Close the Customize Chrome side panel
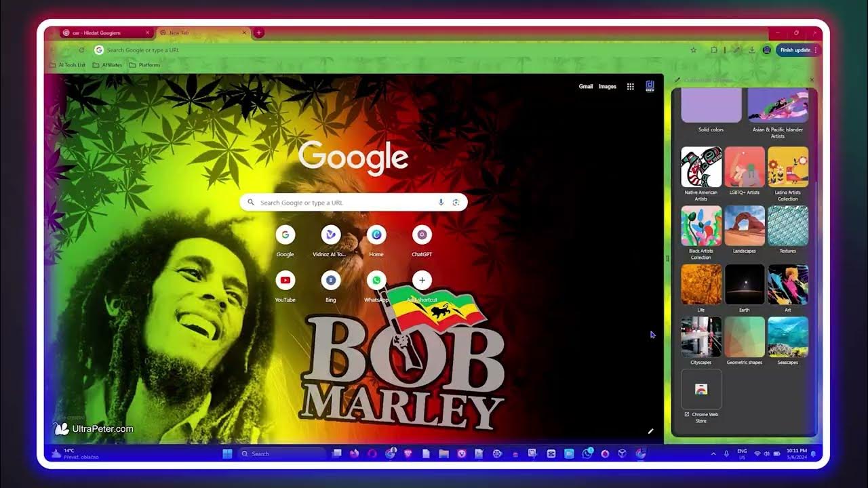This screenshot has height=488, width=868. tap(812, 80)
